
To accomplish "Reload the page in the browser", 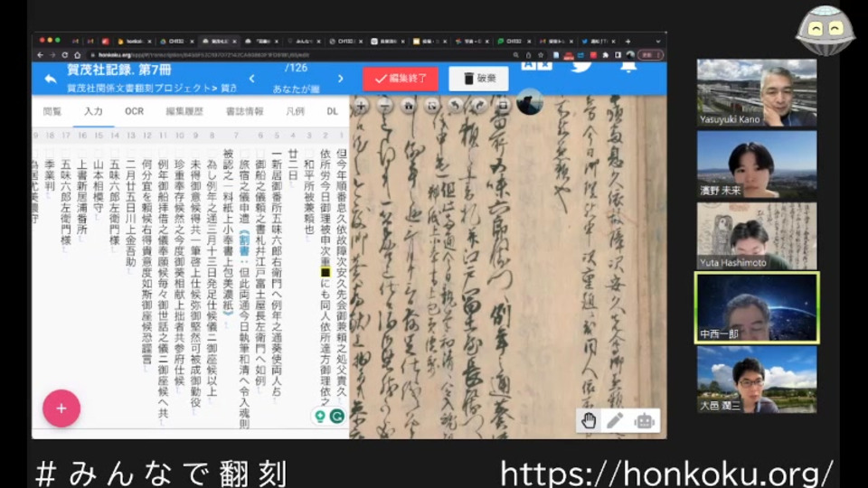I will click(65, 55).
